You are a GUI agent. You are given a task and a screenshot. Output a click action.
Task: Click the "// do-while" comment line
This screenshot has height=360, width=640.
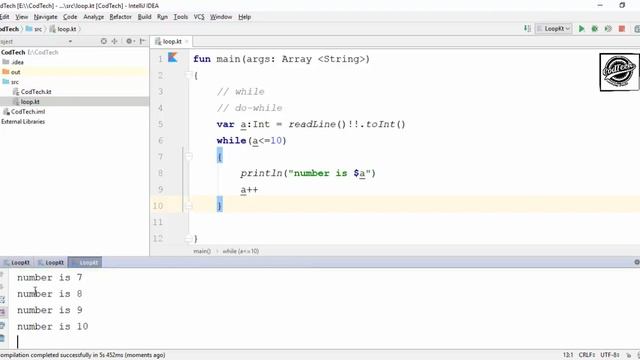pos(249,108)
